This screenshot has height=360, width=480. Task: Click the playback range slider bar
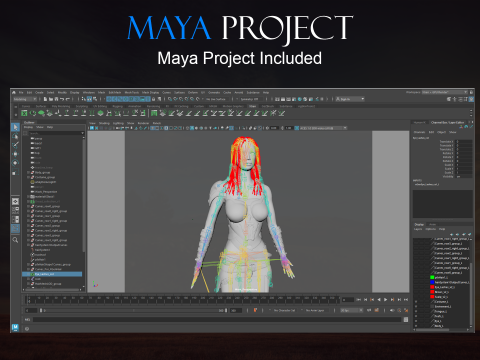tap(133, 310)
